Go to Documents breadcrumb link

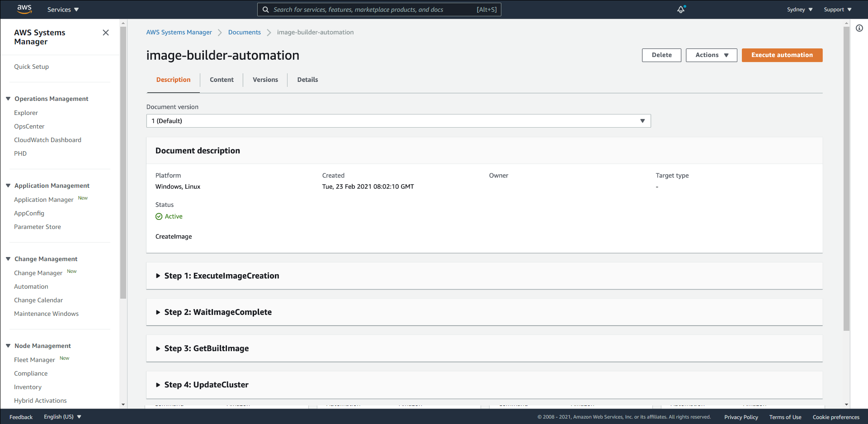coord(245,32)
